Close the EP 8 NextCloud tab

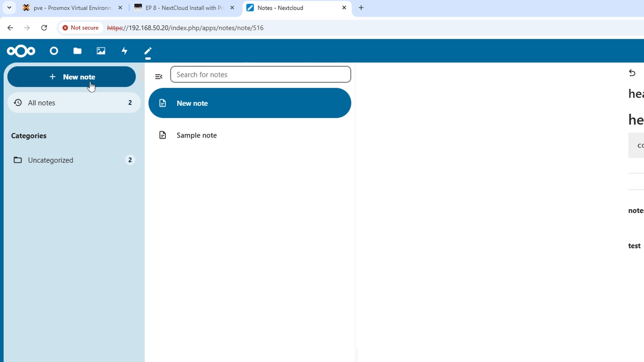click(x=232, y=8)
